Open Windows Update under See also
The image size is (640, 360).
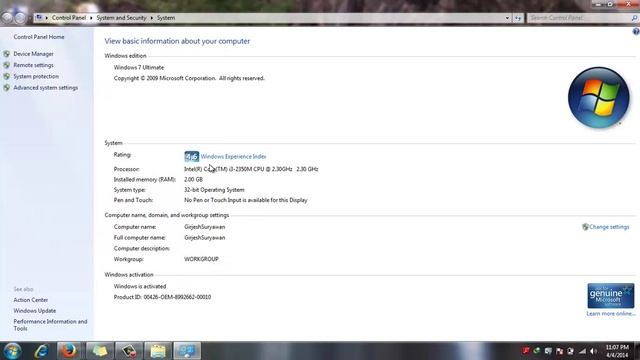pyautogui.click(x=35, y=311)
